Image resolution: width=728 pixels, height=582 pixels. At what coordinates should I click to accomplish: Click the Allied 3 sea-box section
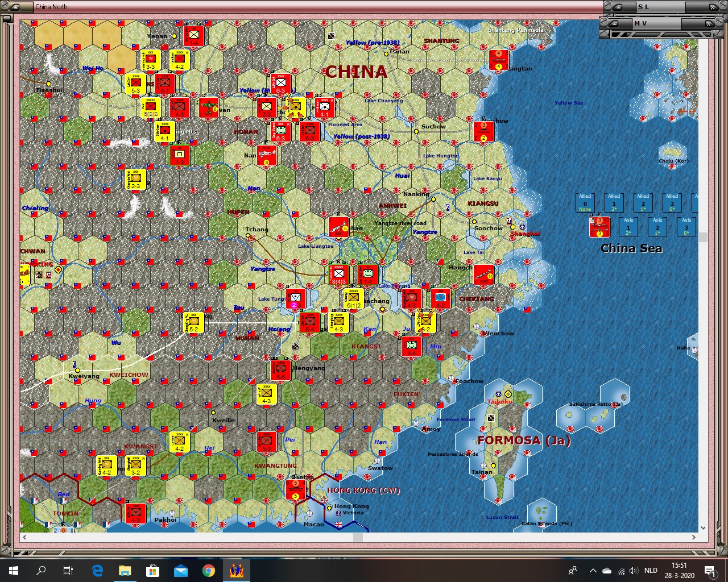tap(672, 203)
